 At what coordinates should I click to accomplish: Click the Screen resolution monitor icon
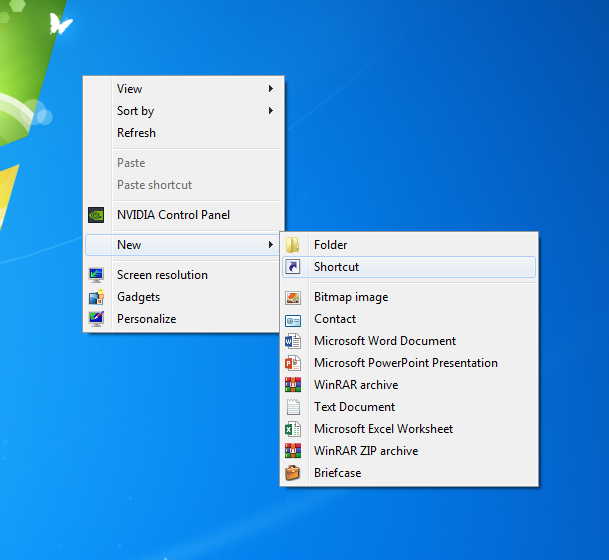[96, 275]
